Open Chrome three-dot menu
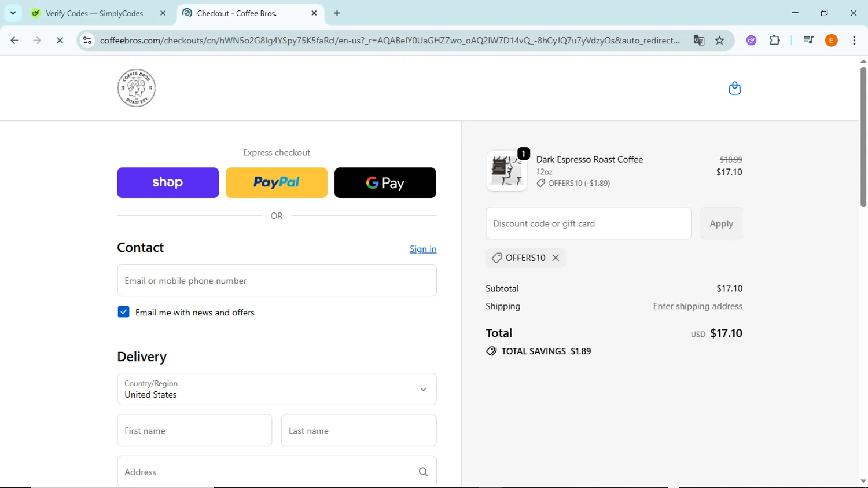This screenshot has height=488, width=868. (854, 41)
